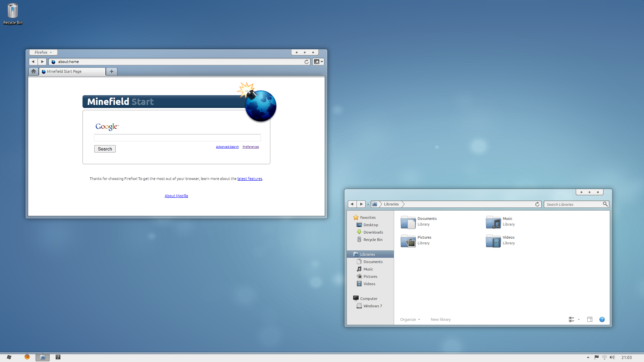Open a new tab with plus button
This screenshot has height=362, width=644.
pos(112,71)
